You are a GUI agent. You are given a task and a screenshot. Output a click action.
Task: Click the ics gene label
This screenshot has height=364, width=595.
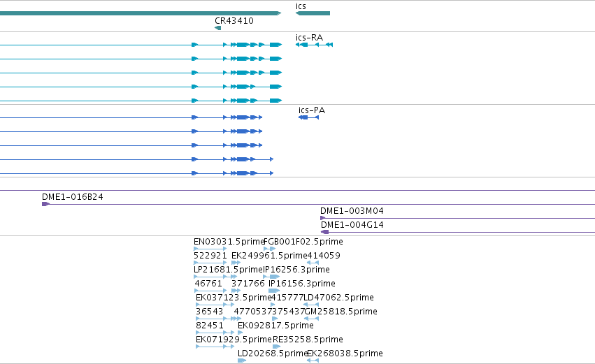tap(301, 6)
